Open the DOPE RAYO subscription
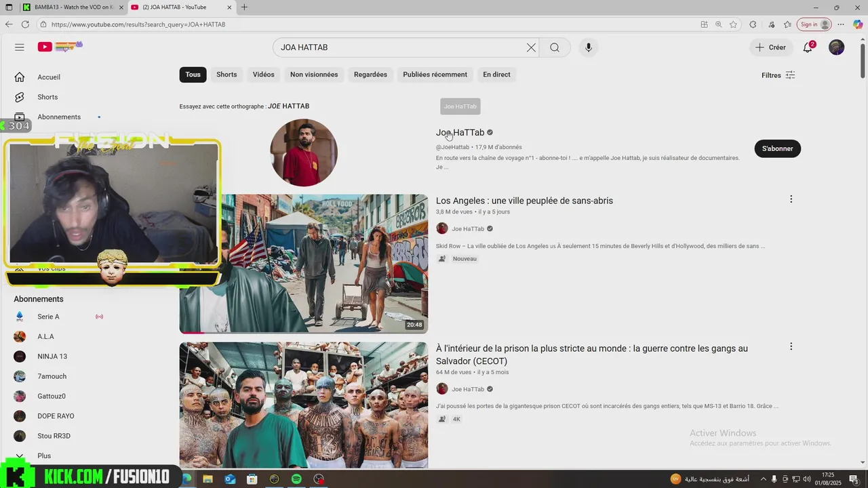The width and height of the screenshot is (868, 488). click(56, 416)
